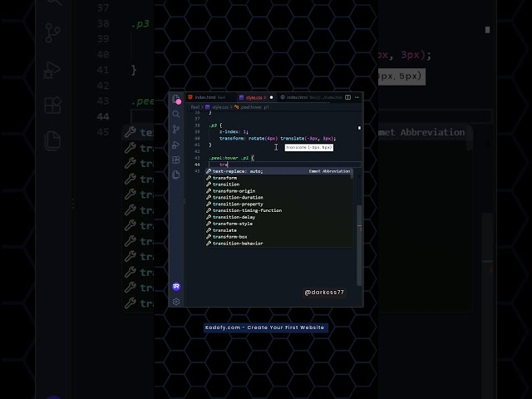
Task: Select the 'transition' suggestion
Action: click(279, 185)
